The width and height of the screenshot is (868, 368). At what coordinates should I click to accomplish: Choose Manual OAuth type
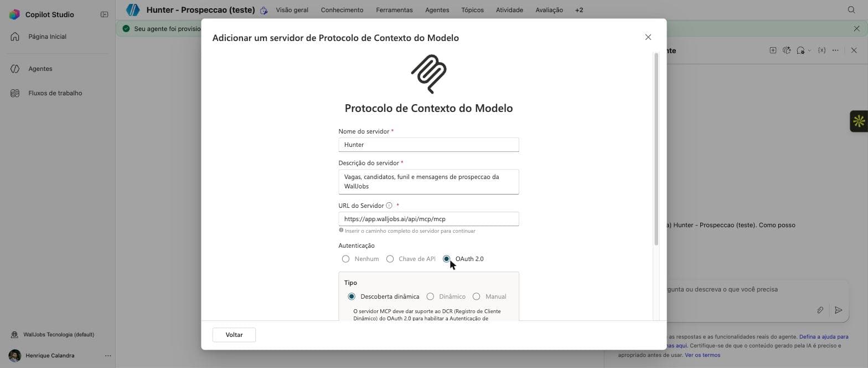click(477, 297)
